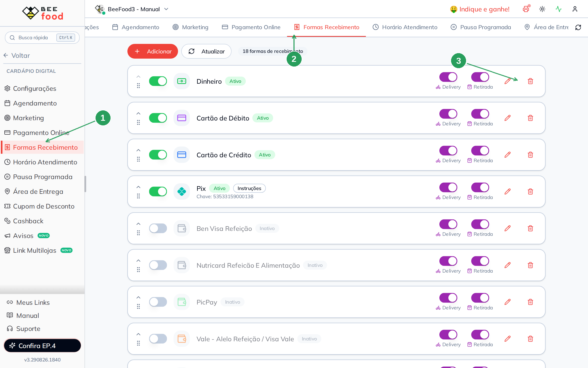
Task: Edit Cartão de Débito with pencil icon
Action: click(x=507, y=118)
